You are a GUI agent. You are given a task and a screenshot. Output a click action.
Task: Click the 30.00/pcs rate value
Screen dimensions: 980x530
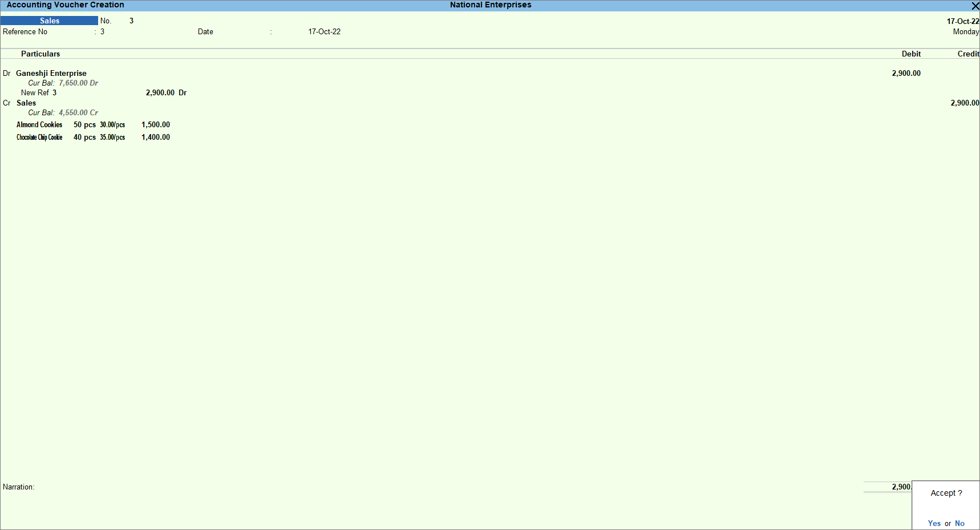tap(112, 124)
